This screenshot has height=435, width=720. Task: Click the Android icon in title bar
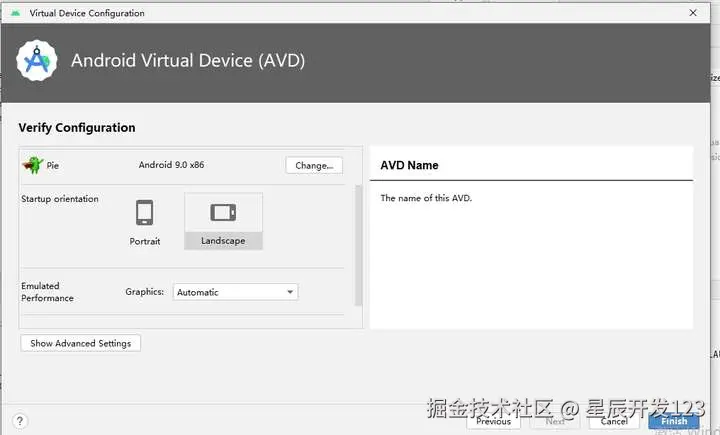point(15,13)
